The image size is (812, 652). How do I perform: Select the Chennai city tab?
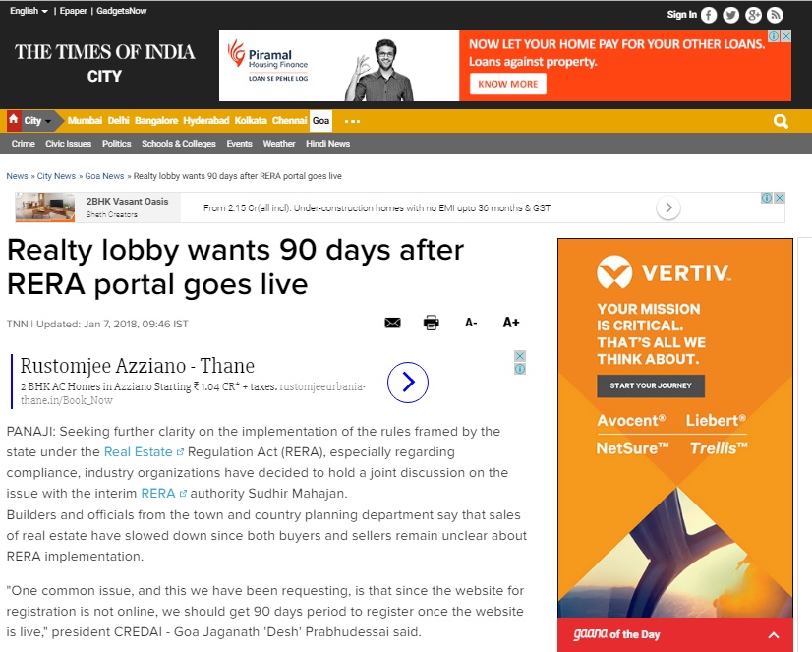[x=289, y=121]
